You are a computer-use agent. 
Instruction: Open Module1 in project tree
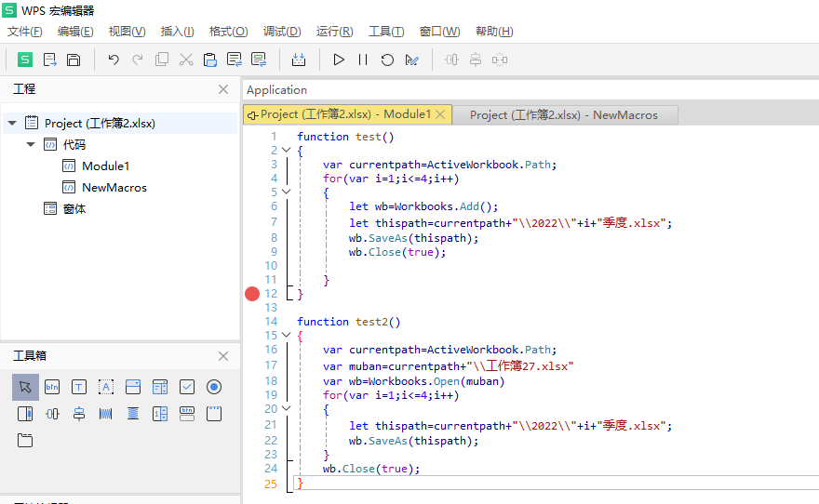[105, 166]
